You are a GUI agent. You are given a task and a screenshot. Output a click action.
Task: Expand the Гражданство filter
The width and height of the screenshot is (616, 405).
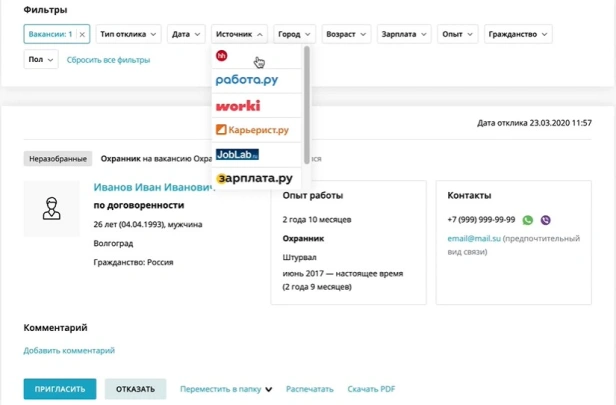coord(518,34)
